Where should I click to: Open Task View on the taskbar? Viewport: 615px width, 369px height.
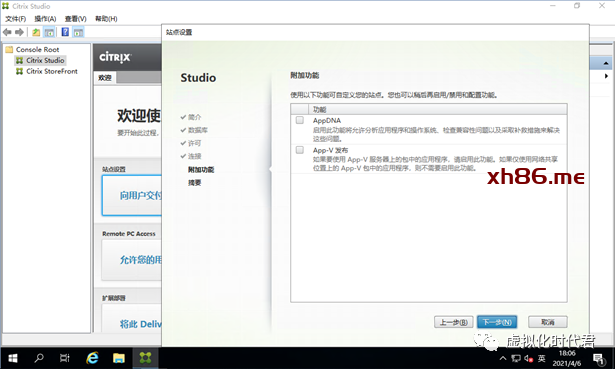click(65, 358)
